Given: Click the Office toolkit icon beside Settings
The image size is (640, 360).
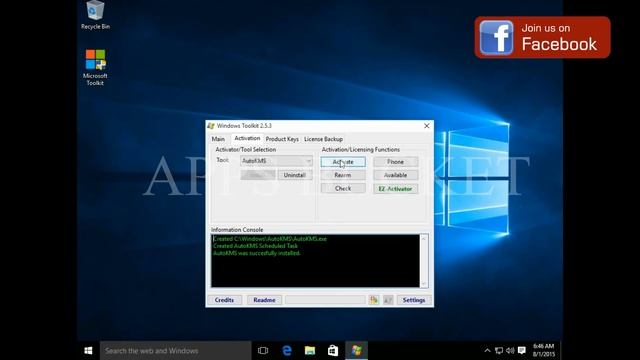Looking at the screenshot, I should tap(374, 300).
